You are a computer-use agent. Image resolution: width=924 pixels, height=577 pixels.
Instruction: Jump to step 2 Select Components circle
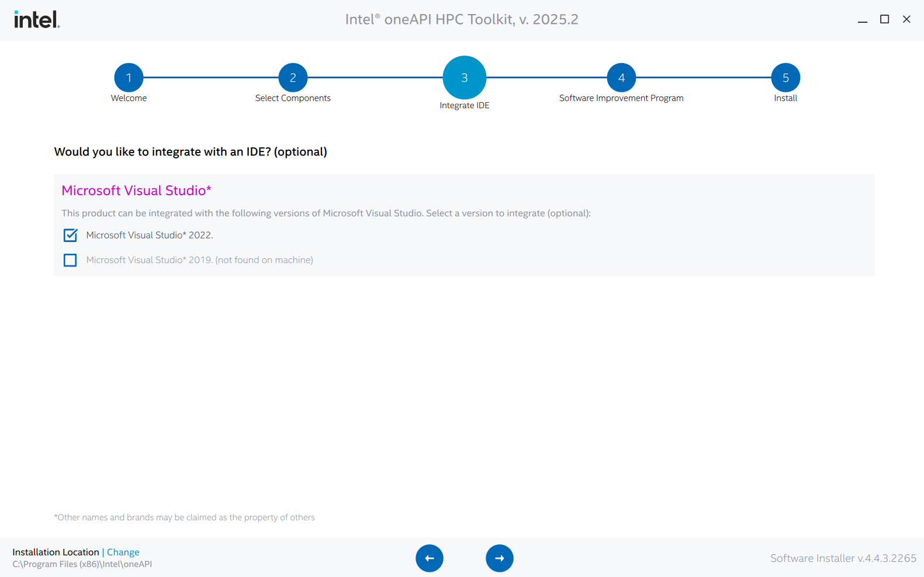tap(293, 77)
